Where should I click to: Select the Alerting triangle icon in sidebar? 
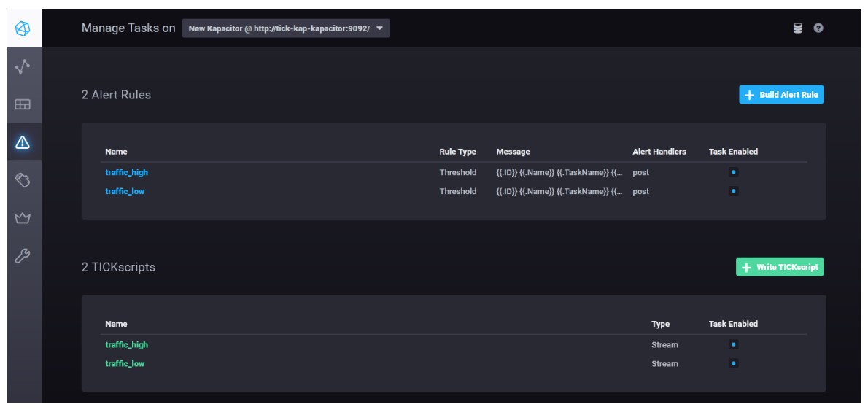(22, 142)
